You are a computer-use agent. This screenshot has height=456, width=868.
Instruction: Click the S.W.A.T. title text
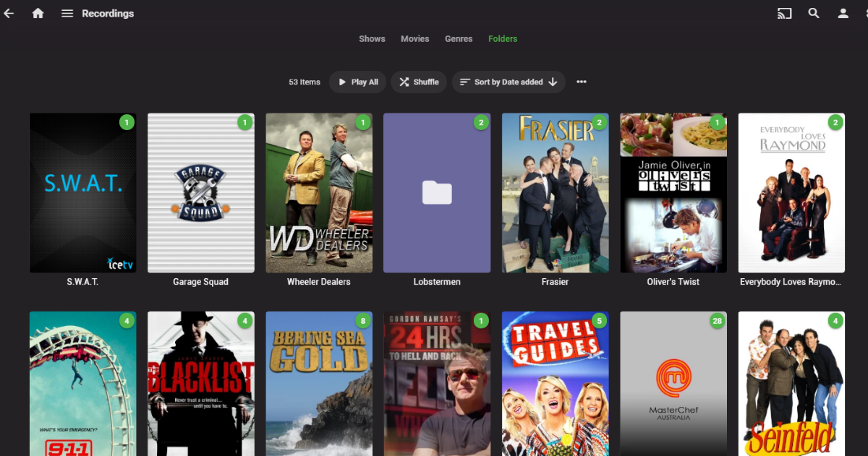pyautogui.click(x=82, y=282)
